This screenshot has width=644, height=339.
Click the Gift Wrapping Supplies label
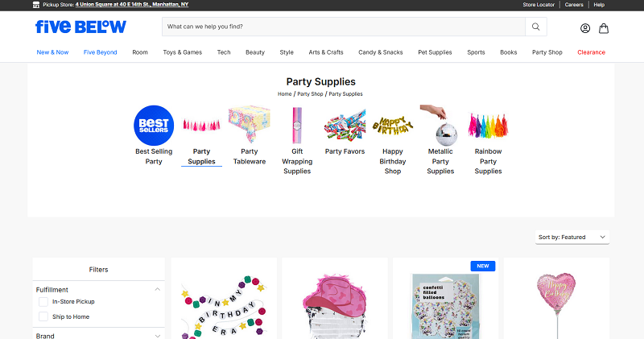297,162
